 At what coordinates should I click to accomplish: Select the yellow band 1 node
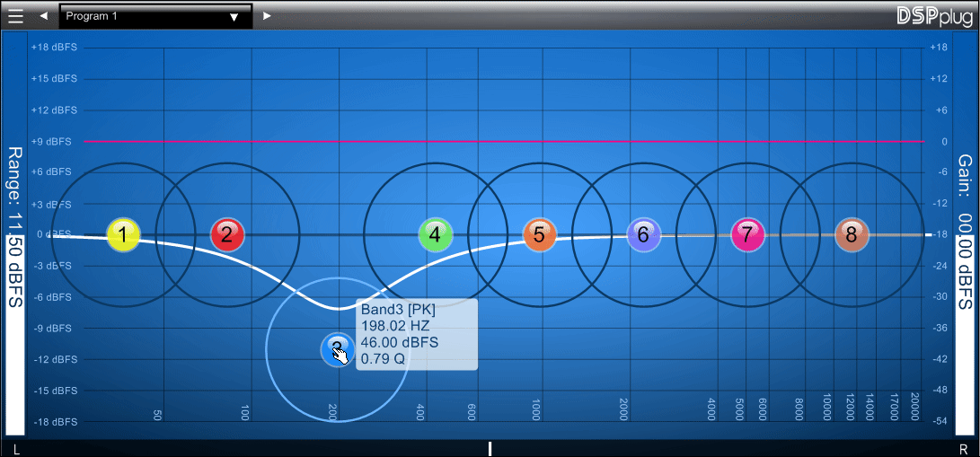pos(123,235)
